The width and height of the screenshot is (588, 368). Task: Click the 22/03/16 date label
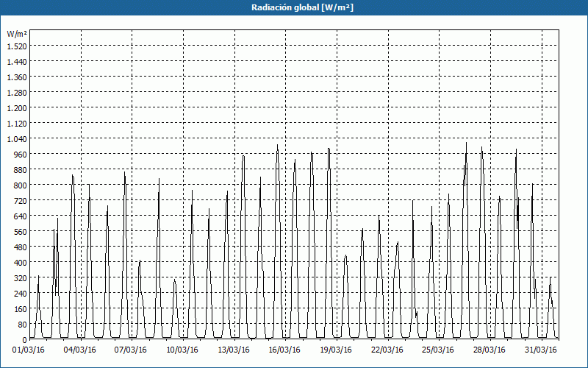tap(387, 350)
